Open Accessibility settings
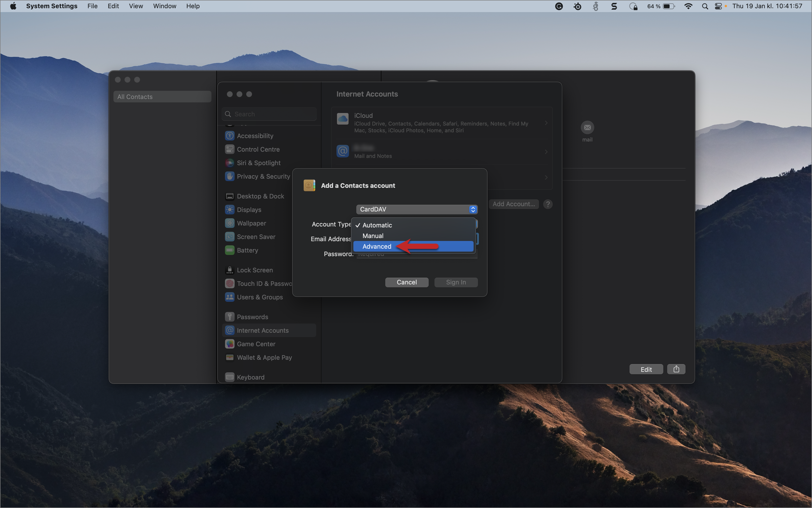 pos(269,136)
